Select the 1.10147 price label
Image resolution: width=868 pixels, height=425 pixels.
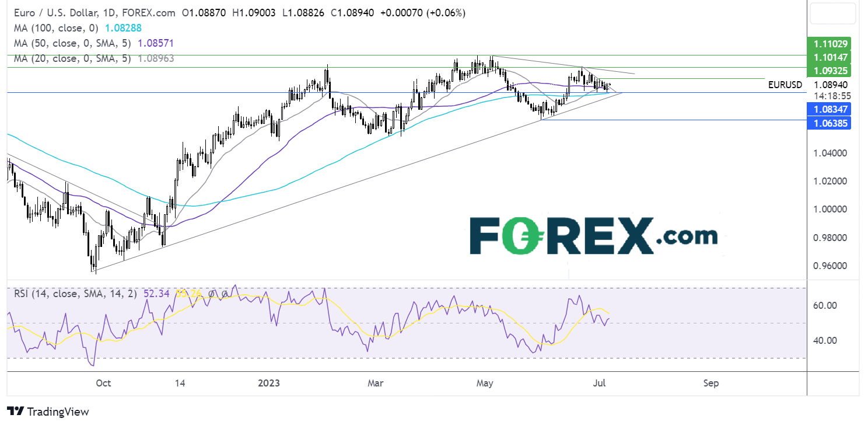pyautogui.click(x=831, y=57)
